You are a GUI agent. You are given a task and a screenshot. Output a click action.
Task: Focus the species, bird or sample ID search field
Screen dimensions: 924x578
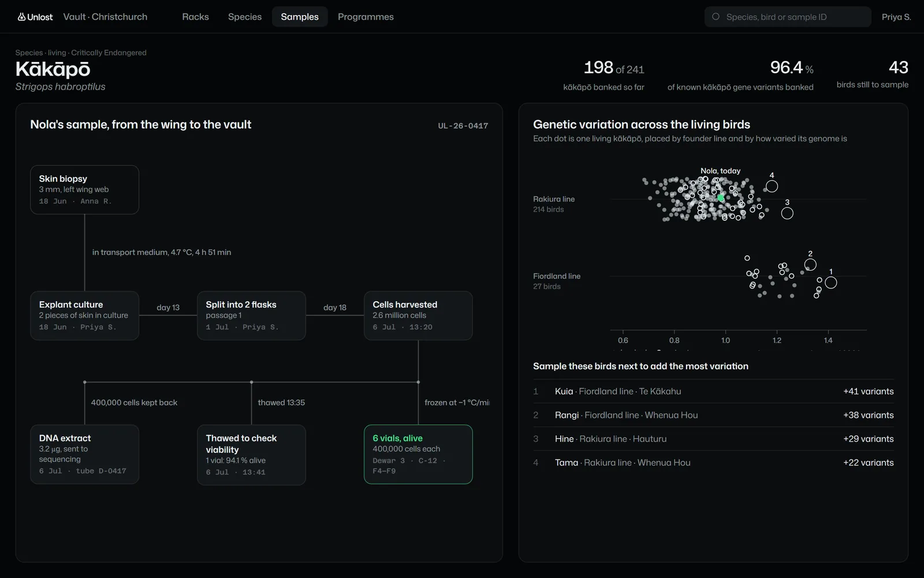(x=788, y=17)
